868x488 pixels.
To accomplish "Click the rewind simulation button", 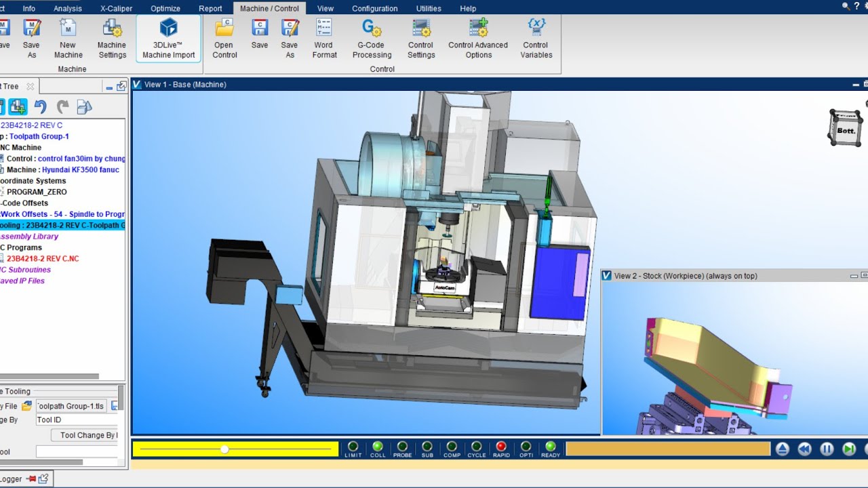I will click(804, 449).
